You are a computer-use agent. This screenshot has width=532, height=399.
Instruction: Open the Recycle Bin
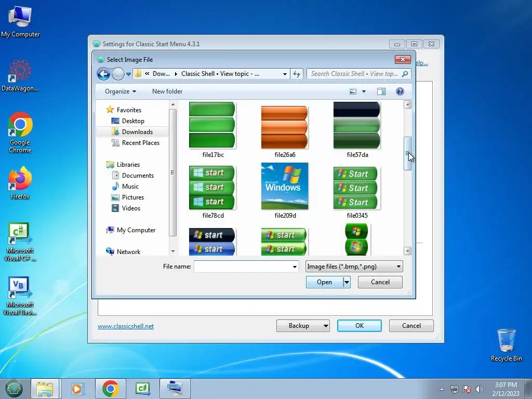point(506,345)
